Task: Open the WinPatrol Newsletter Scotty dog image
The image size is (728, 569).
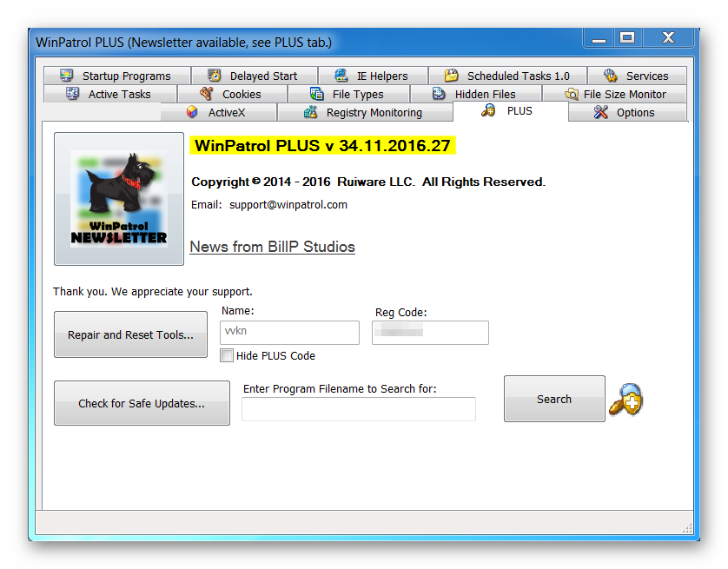Action: (x=119, y=199)
